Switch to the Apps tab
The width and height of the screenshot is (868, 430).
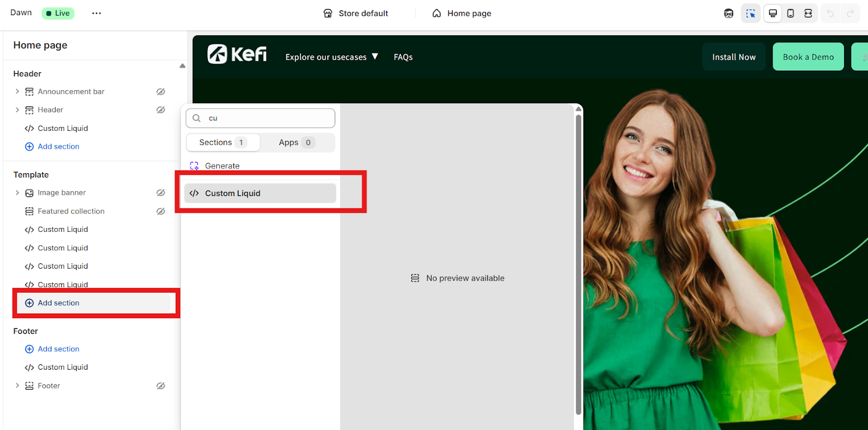pos(296,142)
